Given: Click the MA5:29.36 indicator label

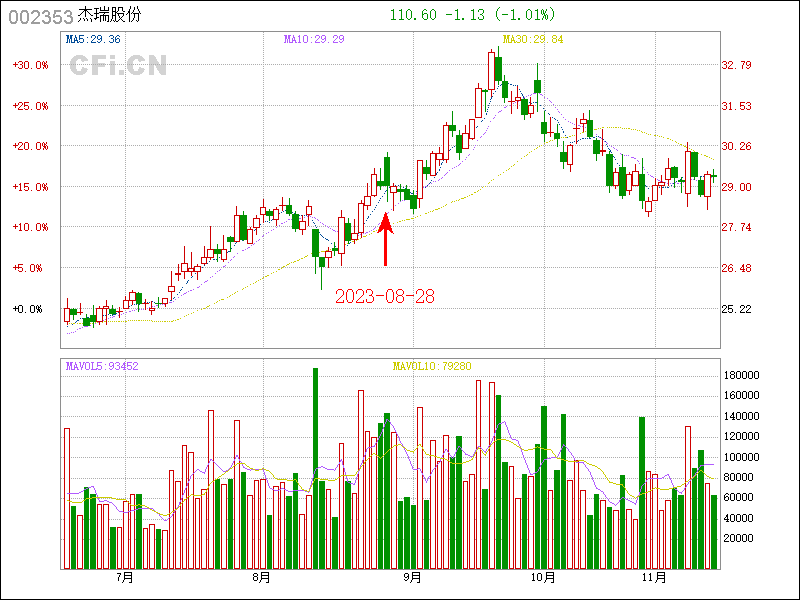Looking at the screenshot, I should point(93,39).
